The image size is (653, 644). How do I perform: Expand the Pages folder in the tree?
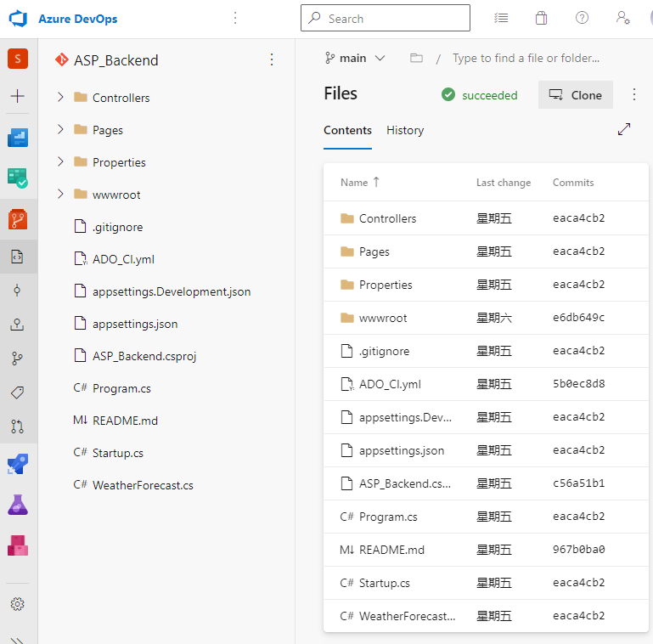coord(60,129)
